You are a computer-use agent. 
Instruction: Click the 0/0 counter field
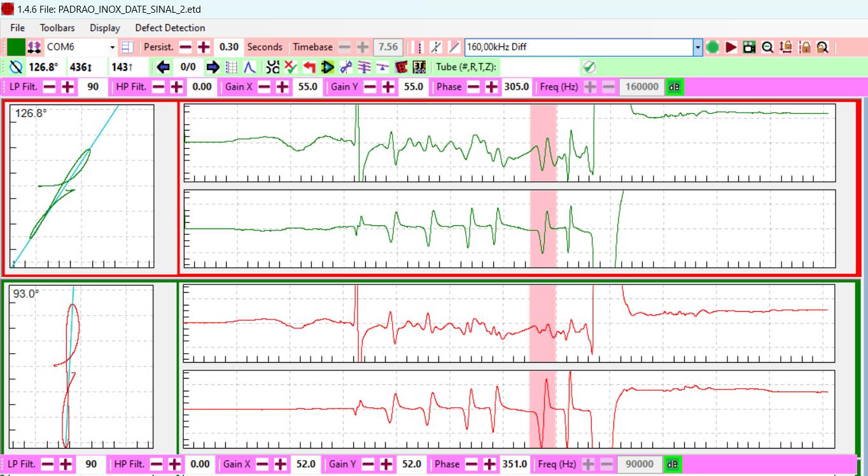[188, 67]
